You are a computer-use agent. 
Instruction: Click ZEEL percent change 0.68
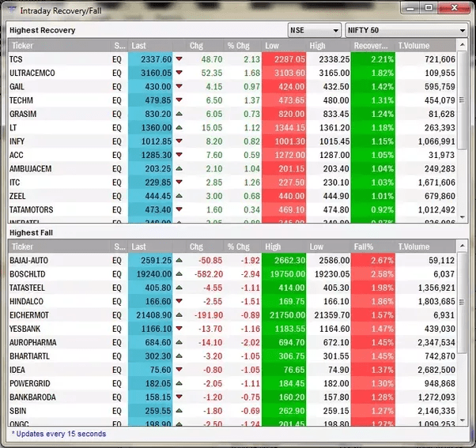251,196
